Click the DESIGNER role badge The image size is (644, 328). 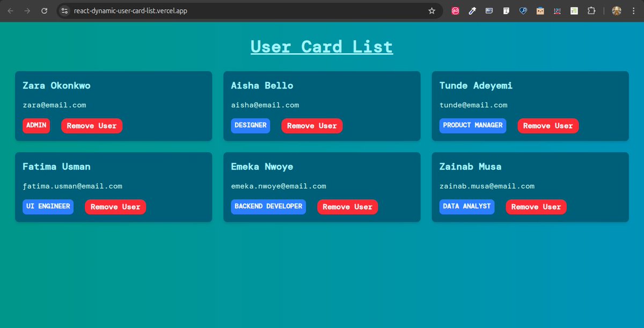pos(251,126)
